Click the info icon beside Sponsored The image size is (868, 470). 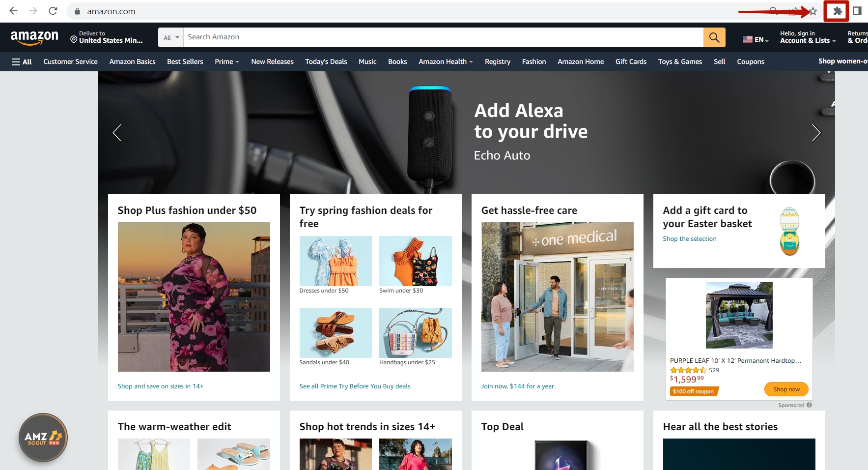point(809,405)
